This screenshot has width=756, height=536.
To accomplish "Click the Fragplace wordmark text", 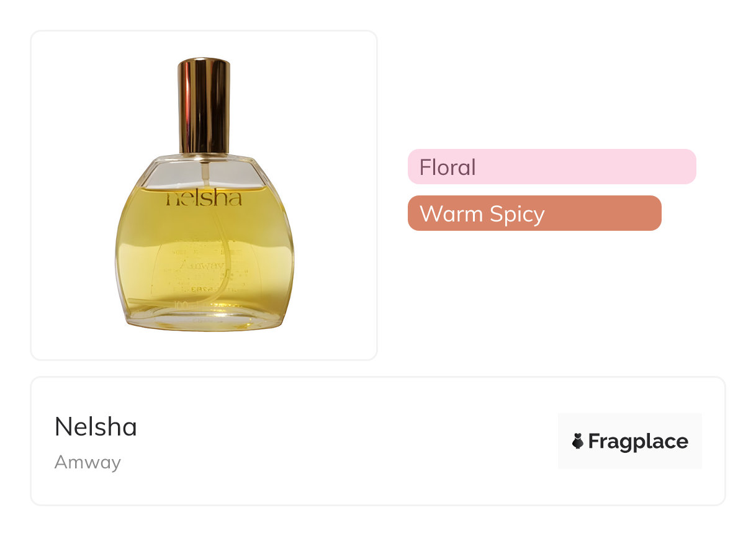I will [x=638, y=442].
